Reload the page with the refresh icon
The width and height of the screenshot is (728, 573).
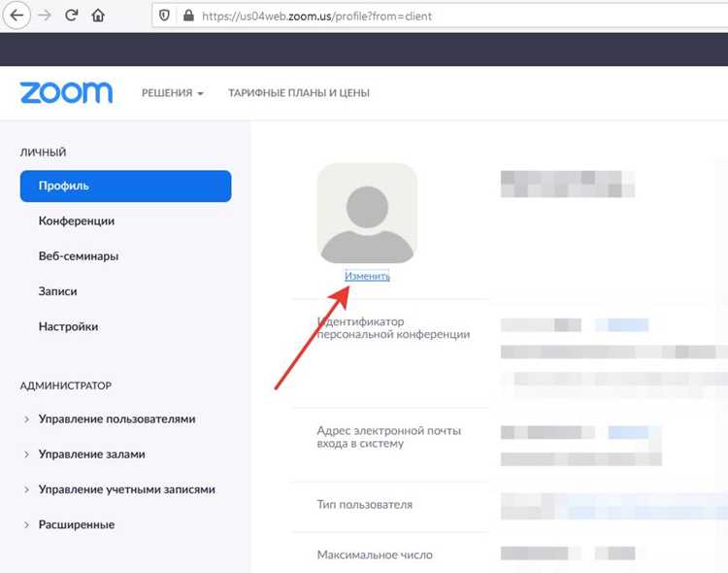point(71,16)
